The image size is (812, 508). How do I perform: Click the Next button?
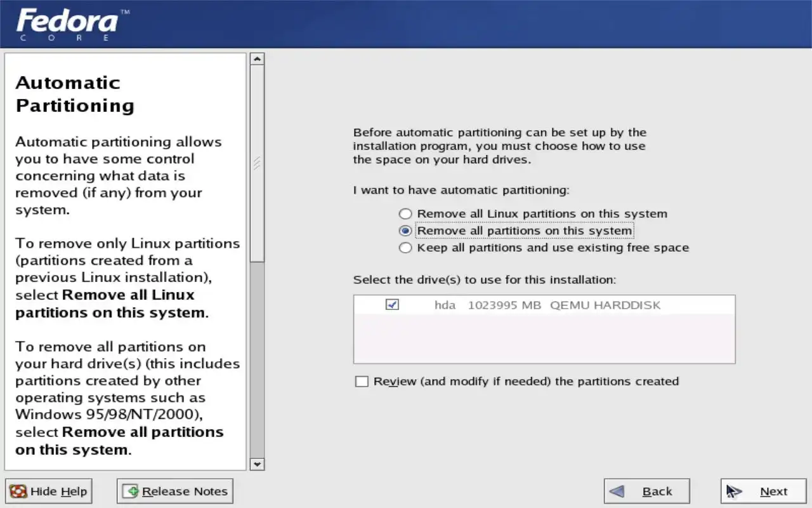(x=763, y=491)
